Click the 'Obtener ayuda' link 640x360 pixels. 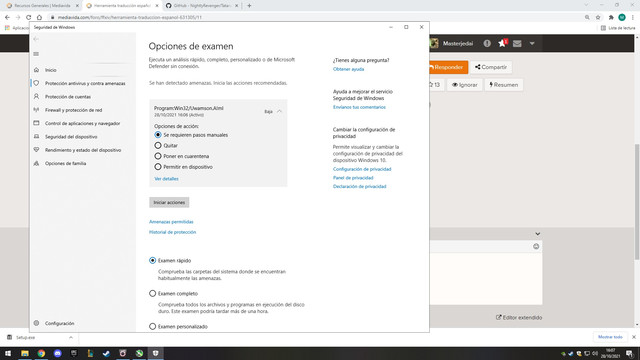pyautogui.click(x=348, y=69)
